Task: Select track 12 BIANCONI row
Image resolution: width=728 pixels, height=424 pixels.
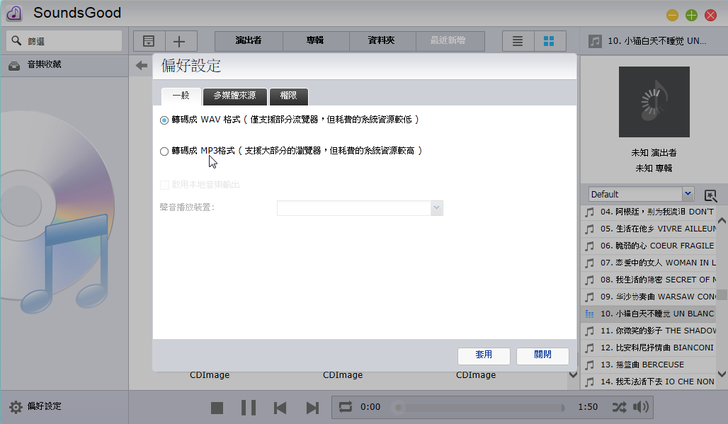Action: pos(649,348)
